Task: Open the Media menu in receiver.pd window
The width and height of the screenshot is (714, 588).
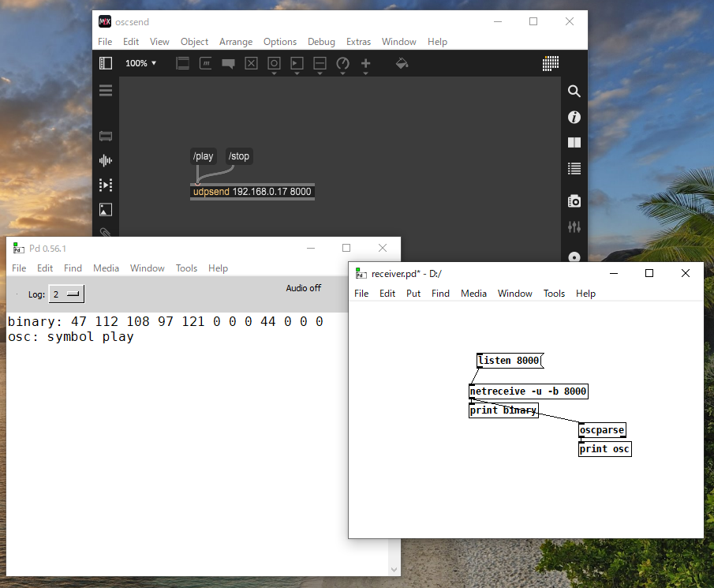Action: pos(473,293)
